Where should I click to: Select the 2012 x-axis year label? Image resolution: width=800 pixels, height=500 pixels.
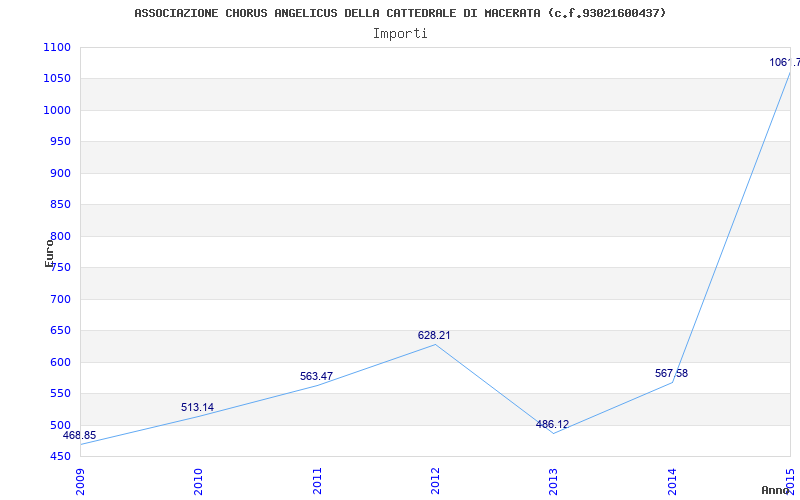(435, 481)
